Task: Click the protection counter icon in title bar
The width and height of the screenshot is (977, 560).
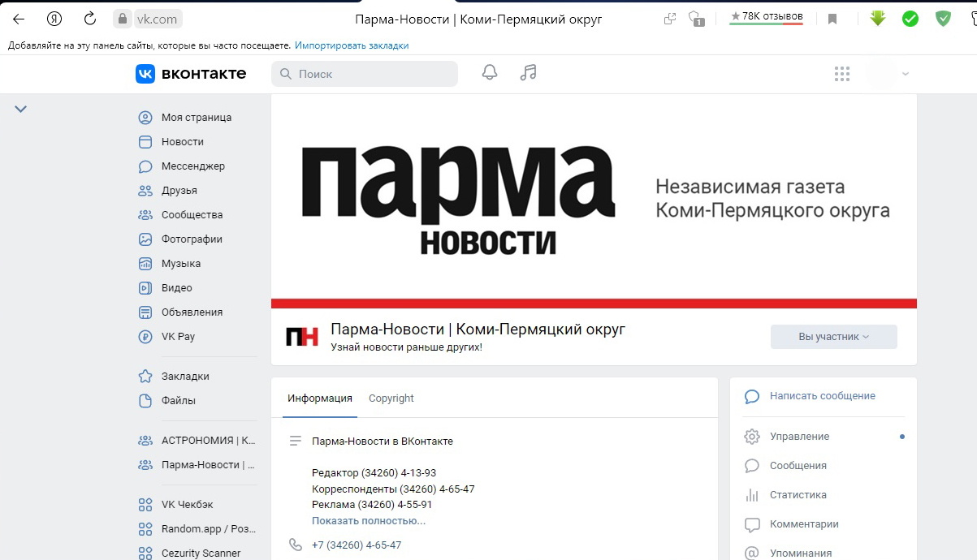Action: 696,19
